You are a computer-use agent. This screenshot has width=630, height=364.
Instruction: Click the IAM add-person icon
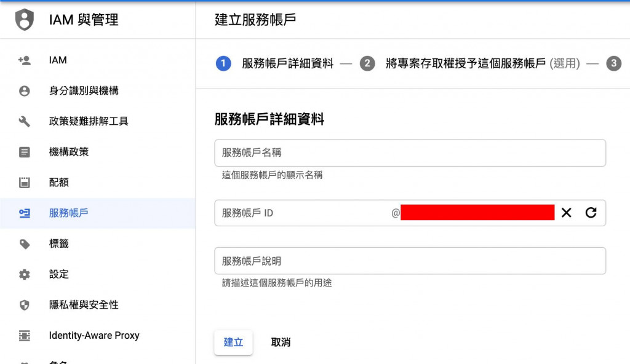tap(24, 60)
